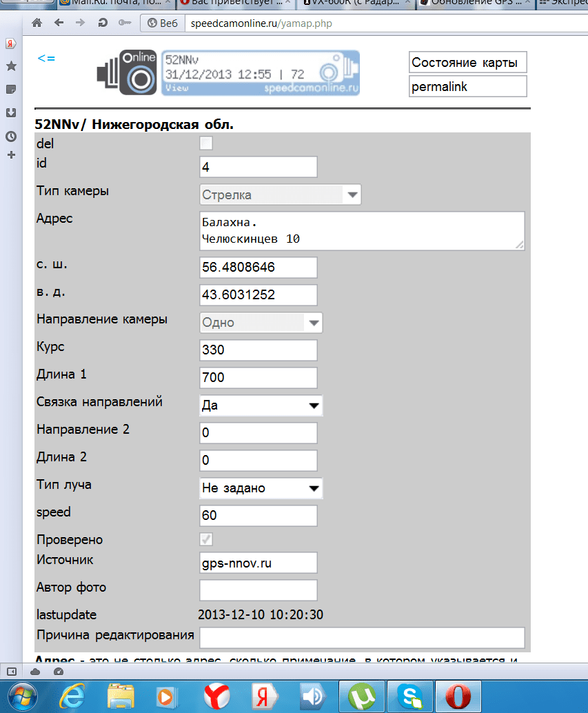This screenshot has width=588, height=713.
Task: Open history clock icon in sidebar
Action: 11,136
